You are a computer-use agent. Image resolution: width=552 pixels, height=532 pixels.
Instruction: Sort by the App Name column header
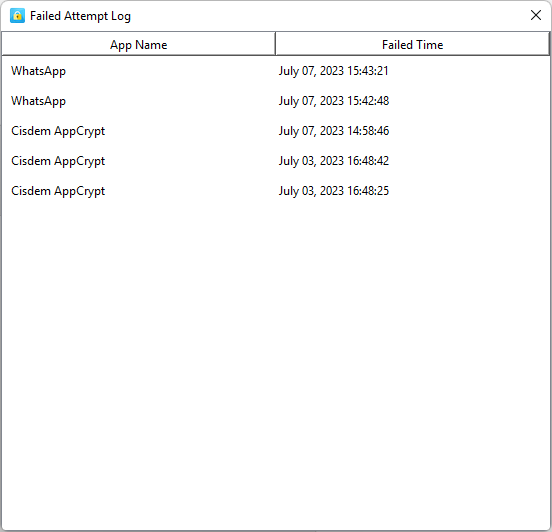point(138,44)
